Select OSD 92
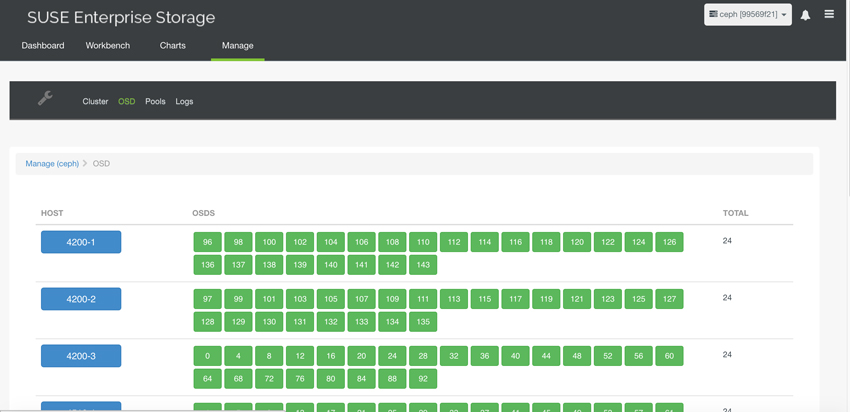The width and height of the screenshot is (850, 412). coord(423,379)
